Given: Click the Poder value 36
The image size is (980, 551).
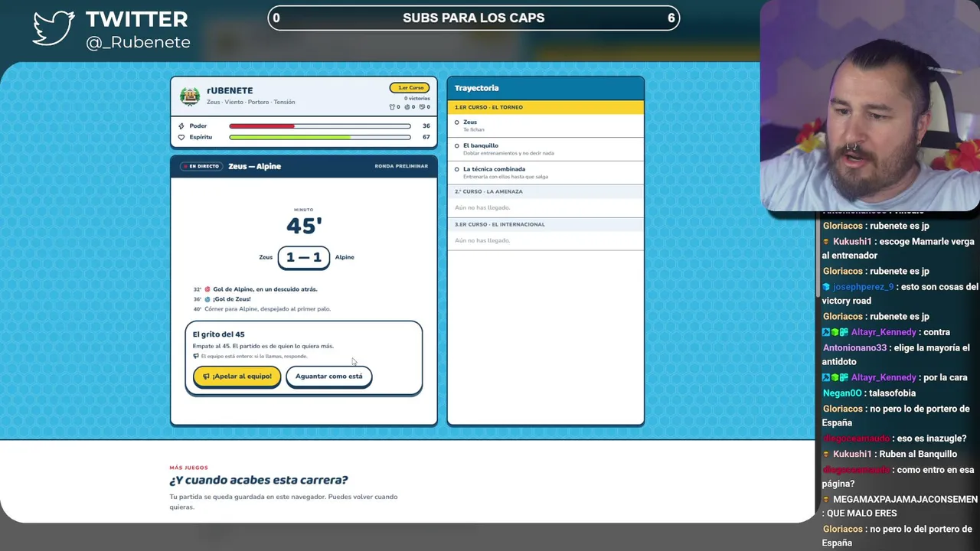Looking at the screenshot, I should (426, 126).
